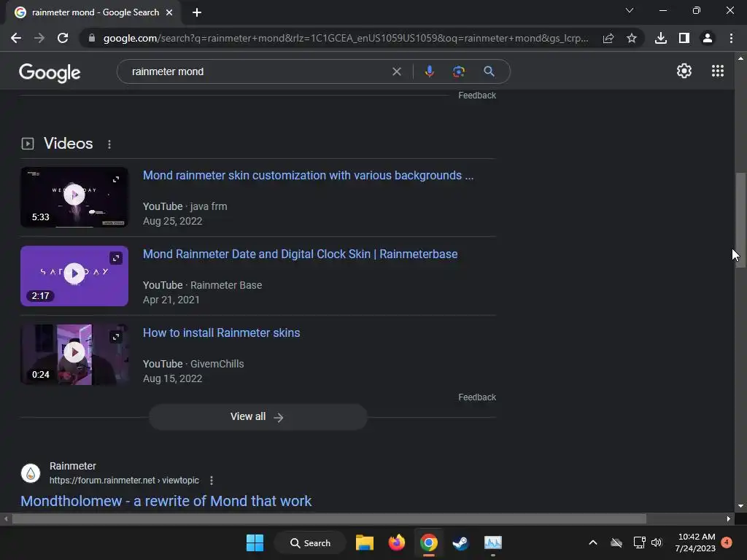Viewport: 747px width, 560px height.
Task: Show hidden system tray icons
Action: (x=592, y=542)
